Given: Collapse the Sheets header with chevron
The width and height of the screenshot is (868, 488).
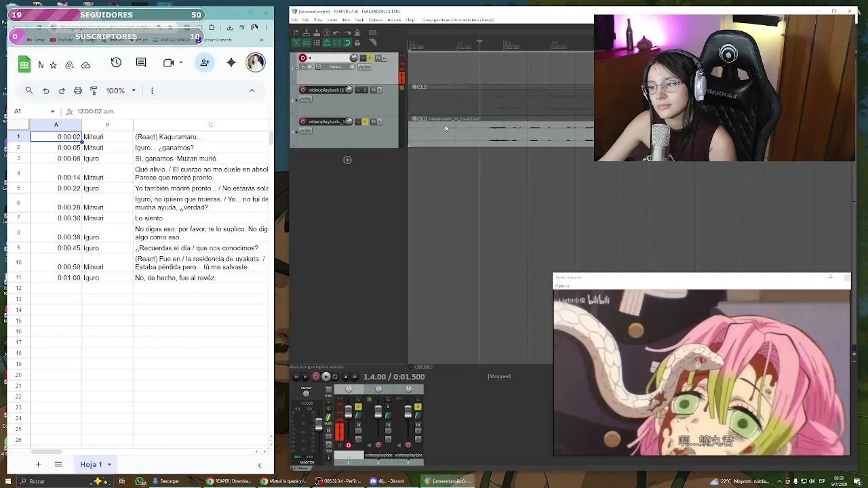Looking at the screenshot, I should (252, 90).
